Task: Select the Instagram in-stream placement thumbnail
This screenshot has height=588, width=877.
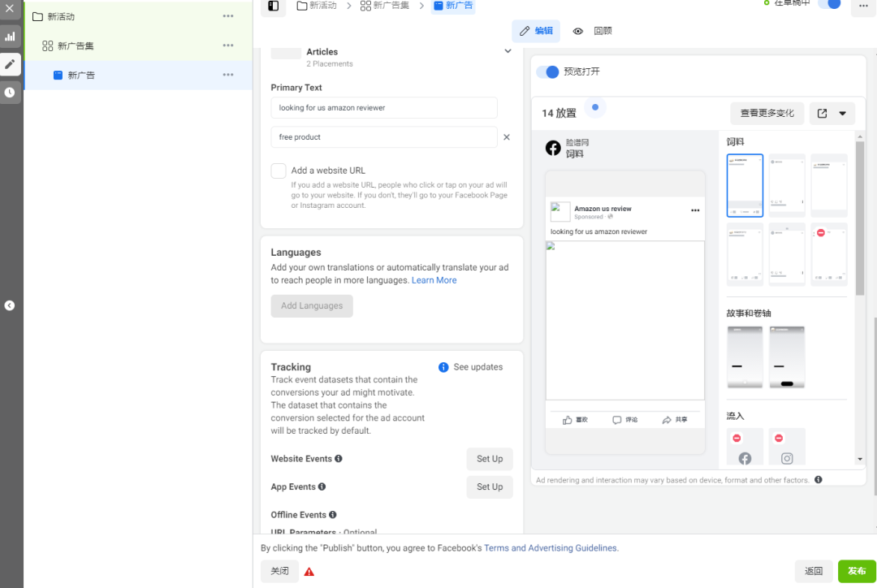Action: pos(787,447)
